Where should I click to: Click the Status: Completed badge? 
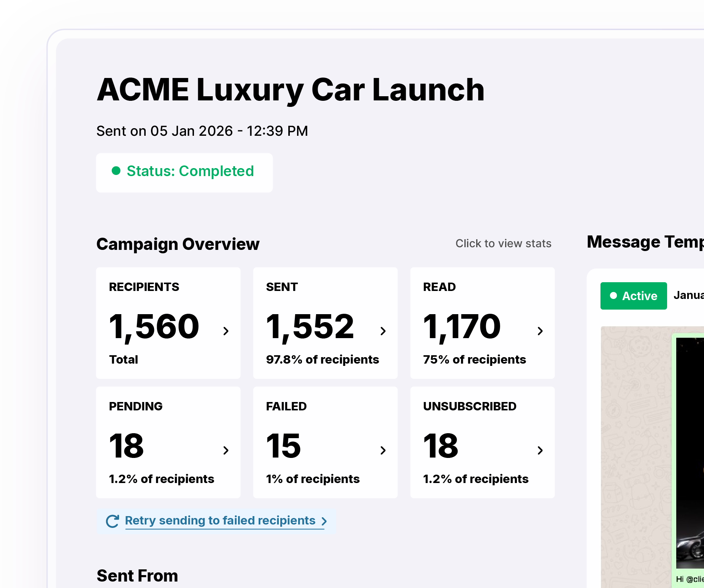click(184, 173)
